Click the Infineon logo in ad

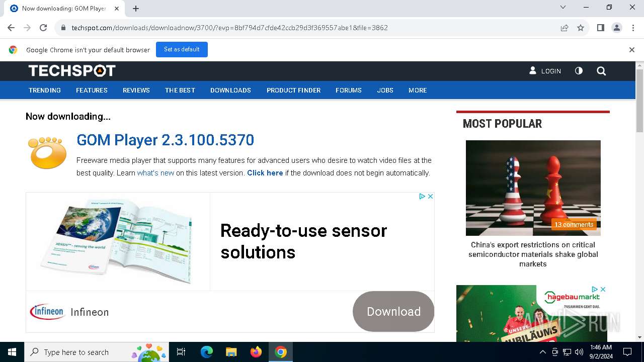click(48, 312)
